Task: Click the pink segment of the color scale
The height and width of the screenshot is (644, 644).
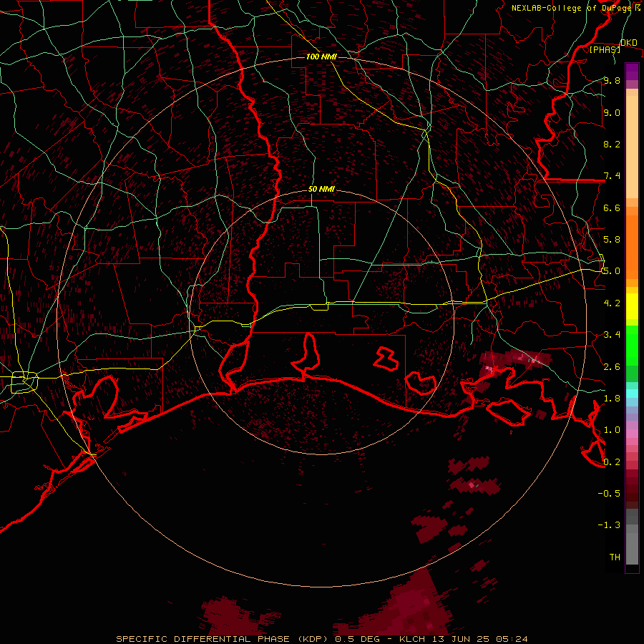Action: (x=632, y=434)
